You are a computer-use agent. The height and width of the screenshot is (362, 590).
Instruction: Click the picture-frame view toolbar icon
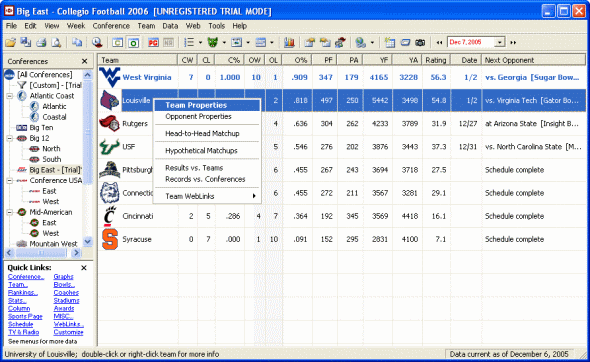(236, 43)
